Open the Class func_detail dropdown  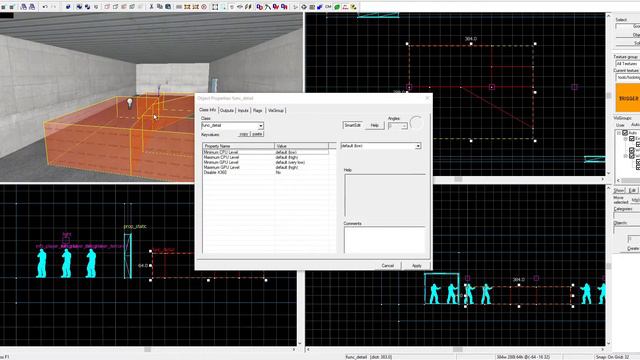pyautogui.click(x=260, y=126)
